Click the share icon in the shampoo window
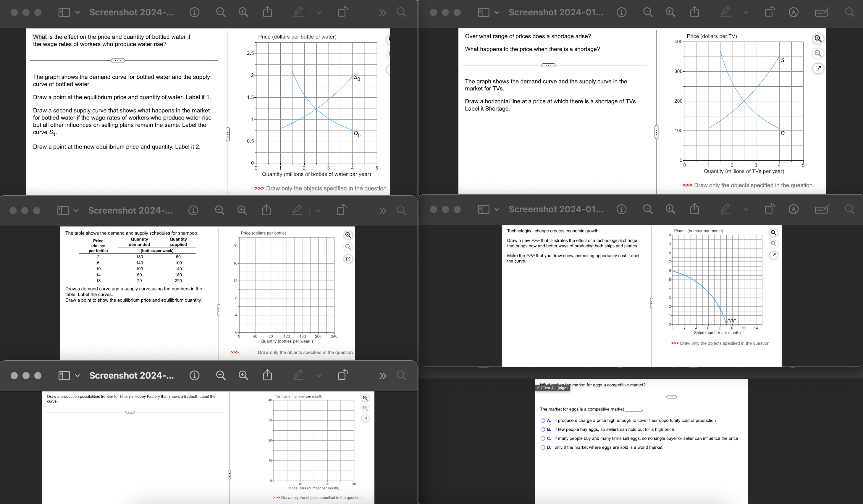This screenshot has height=504, width=863. click(x=266, y=210)
